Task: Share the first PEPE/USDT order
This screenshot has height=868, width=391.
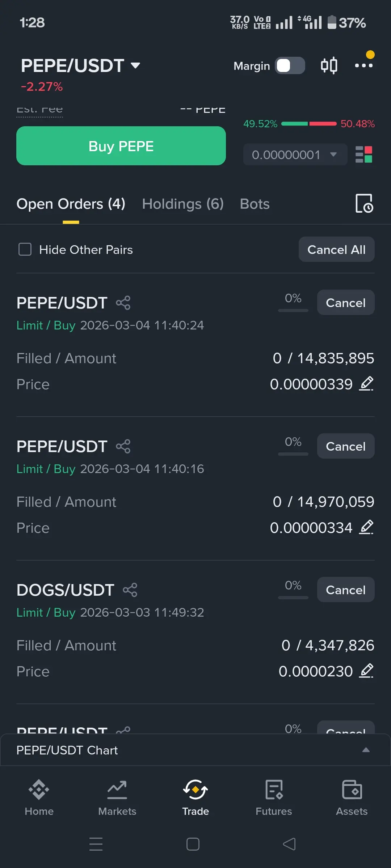Action: pyautogui.click(x=123, y=303)
